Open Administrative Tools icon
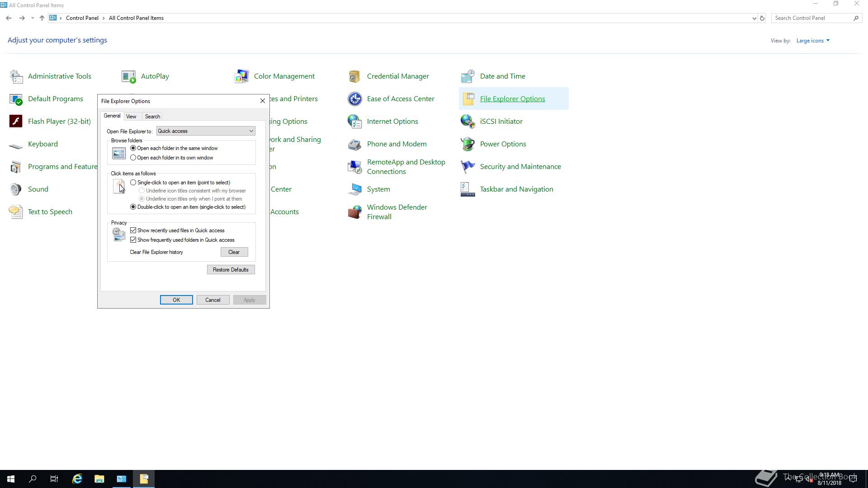The height and width of the screenshot is (488, 868). [x=16, y=76]
